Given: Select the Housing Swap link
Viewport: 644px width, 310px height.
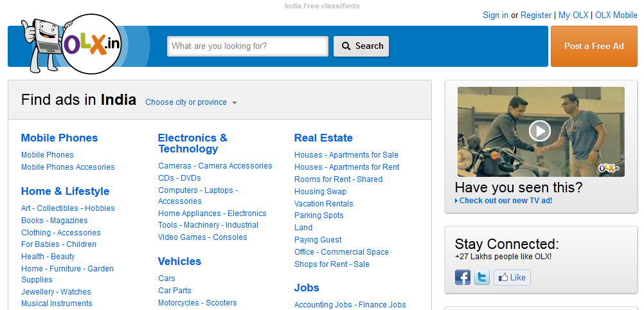Looking at the screenshot, I should (320, 192).
